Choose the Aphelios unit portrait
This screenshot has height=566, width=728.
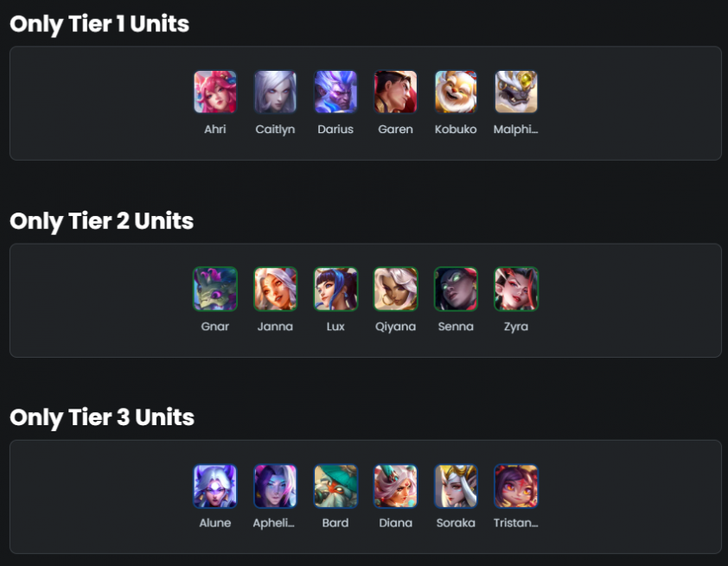[275, 486]
